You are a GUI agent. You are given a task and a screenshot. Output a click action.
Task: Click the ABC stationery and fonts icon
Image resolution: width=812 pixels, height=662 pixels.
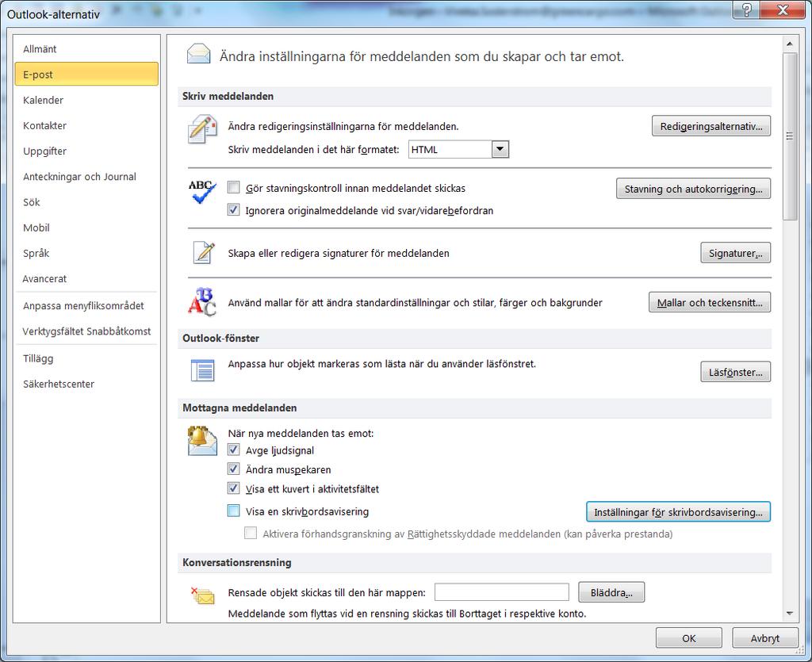pyautogui.click(x=201, y=302)
